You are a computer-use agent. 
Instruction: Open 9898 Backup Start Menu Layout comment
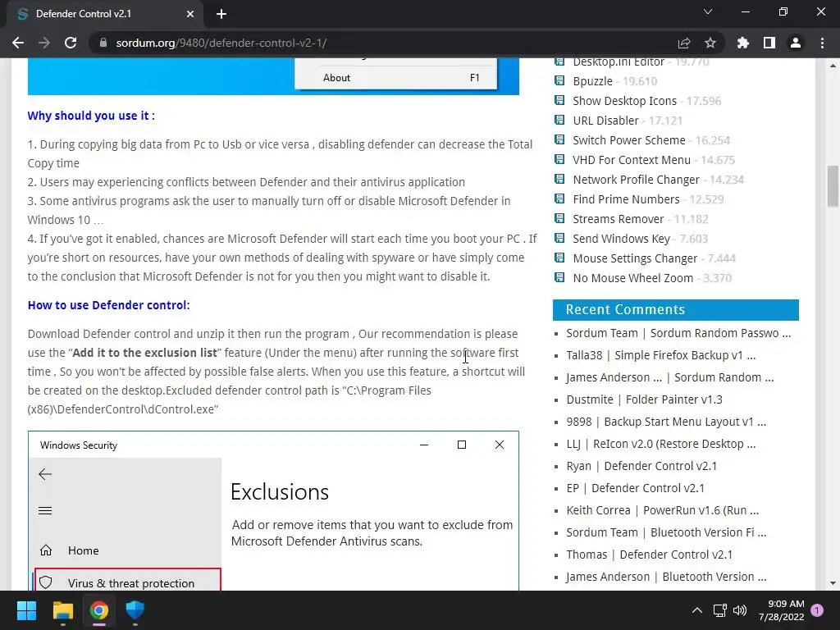click(x=666, y=422)
